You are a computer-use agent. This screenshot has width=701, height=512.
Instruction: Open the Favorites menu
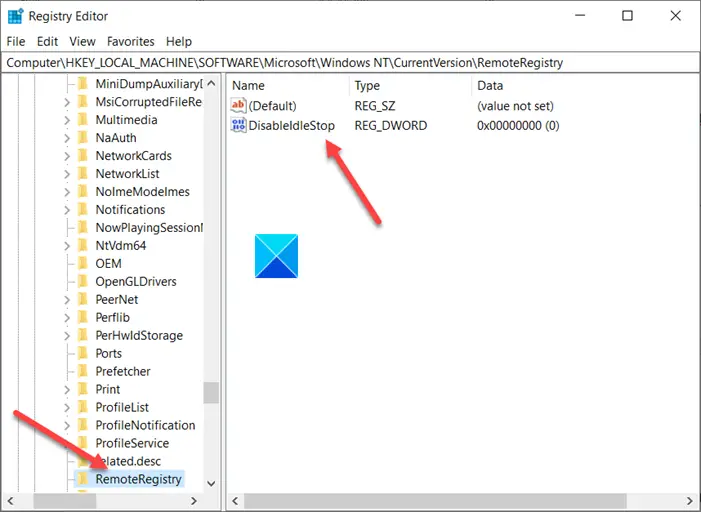[x=131, y=42]
